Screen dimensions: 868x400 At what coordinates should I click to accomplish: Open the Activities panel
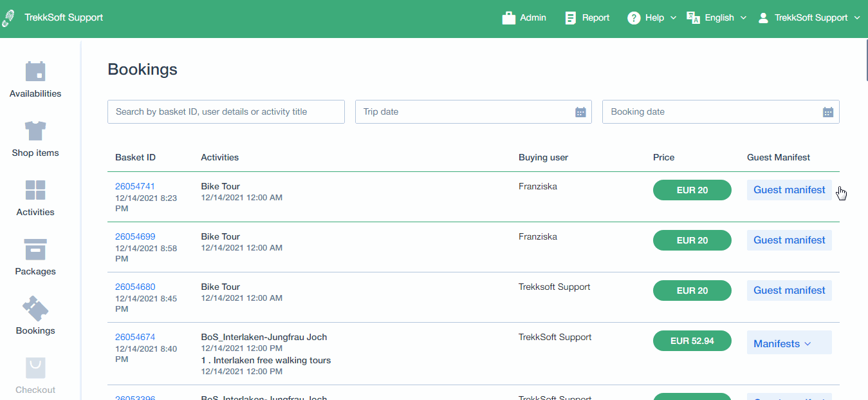pyautogui.click(x=35, y=196)
